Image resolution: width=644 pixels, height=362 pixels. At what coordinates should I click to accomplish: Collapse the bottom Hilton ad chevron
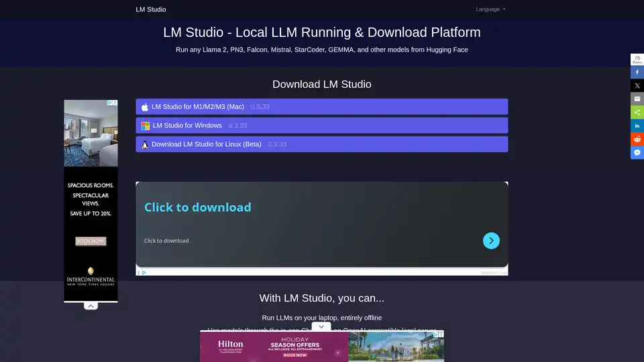tap(321, 326)
